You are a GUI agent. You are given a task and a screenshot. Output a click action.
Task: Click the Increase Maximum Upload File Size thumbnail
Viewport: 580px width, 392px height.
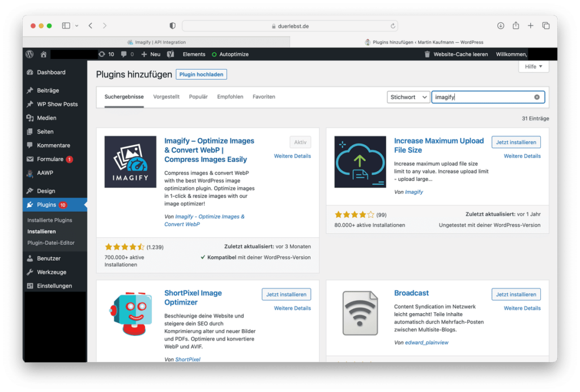[x=360, y=161]
